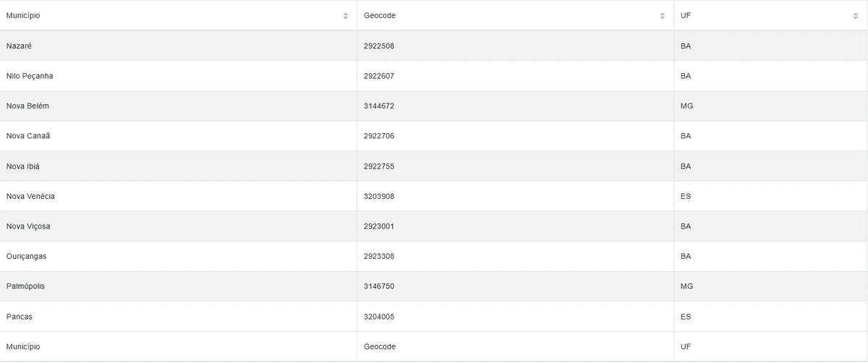Select the Nova Canaã row name
Screen dimensions: 868x363
pyautogui.click(x=28, y=136)
